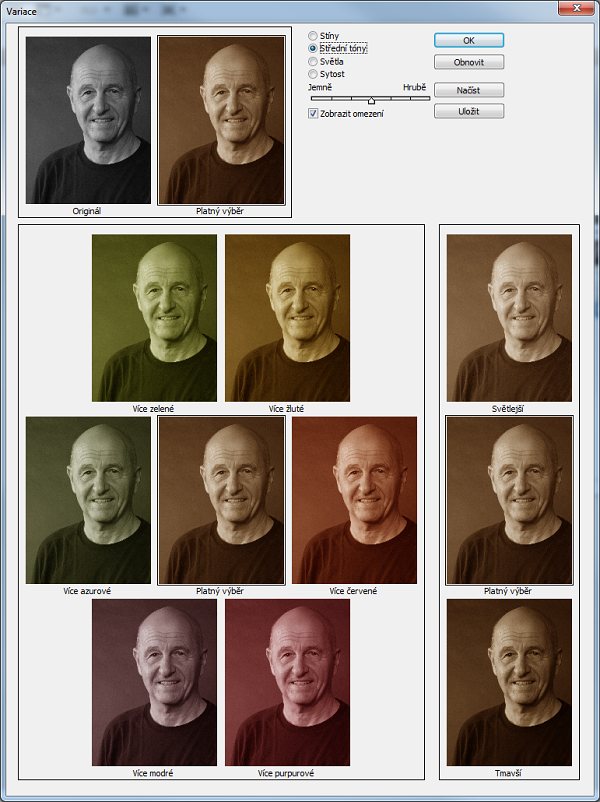Select the Stíny radio button
Viewport: 600px width, 802px height.
(313, 36)
